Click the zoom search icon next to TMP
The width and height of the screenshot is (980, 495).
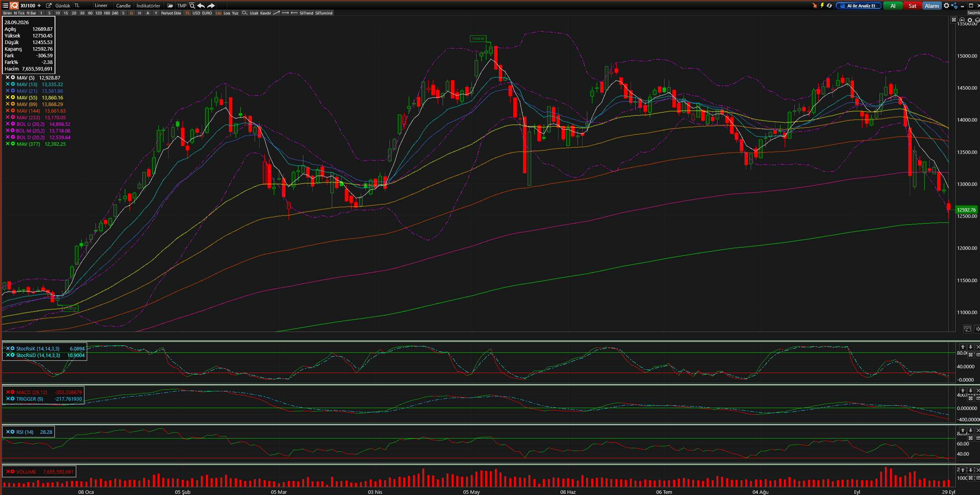pos(192,5)
